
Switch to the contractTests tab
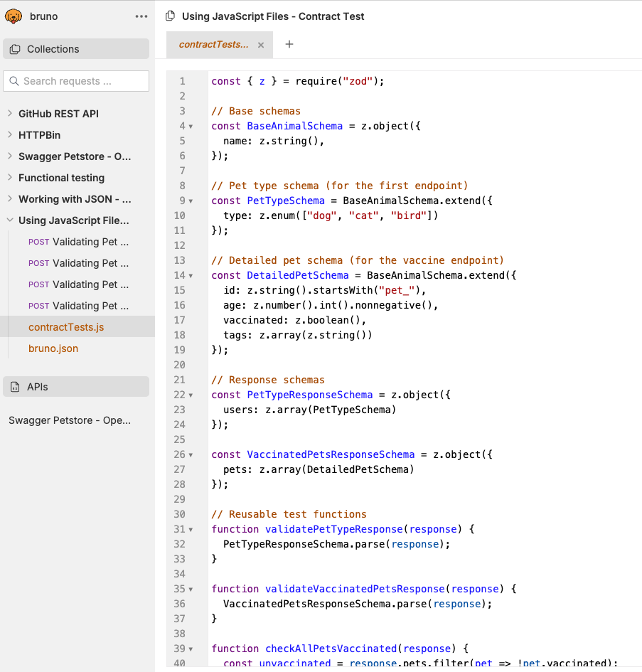point(213,45)
